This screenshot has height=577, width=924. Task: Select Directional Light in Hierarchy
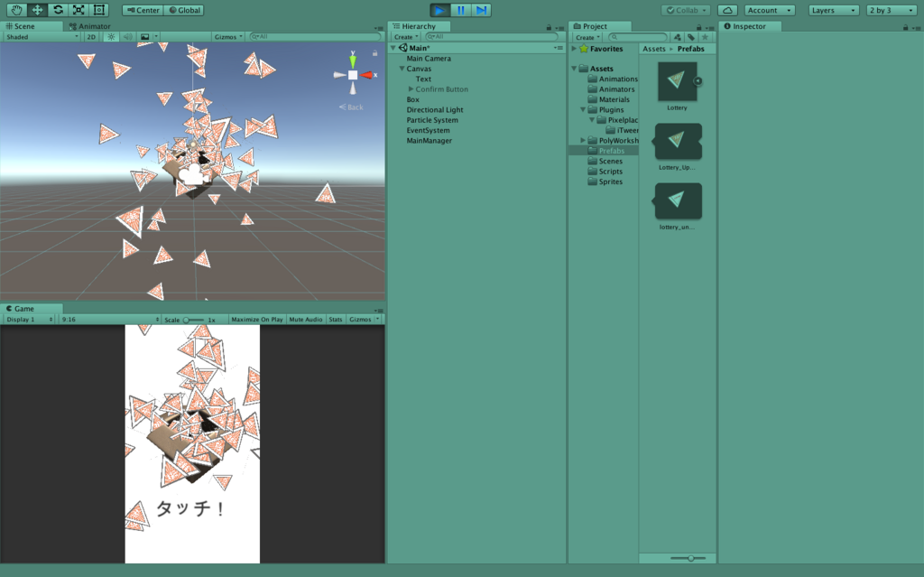[x=435, y=110]
